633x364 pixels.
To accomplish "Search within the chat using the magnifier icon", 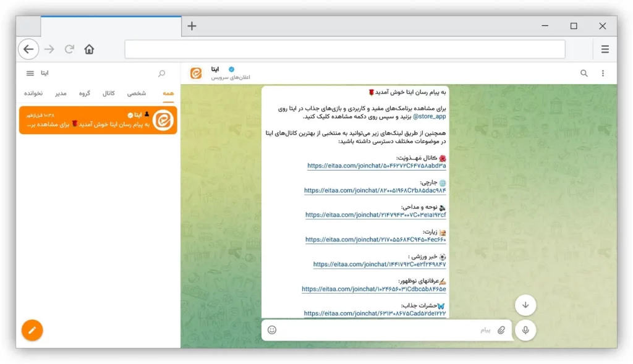I will [x=584, y=73].
